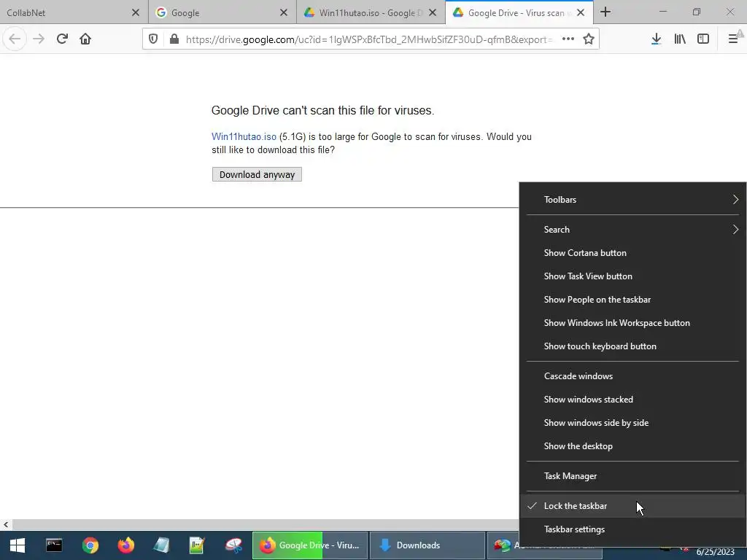747x560 pixels.
Task: Switch to Google Drive Firefox taskbar window
Action: click(310, 545)
